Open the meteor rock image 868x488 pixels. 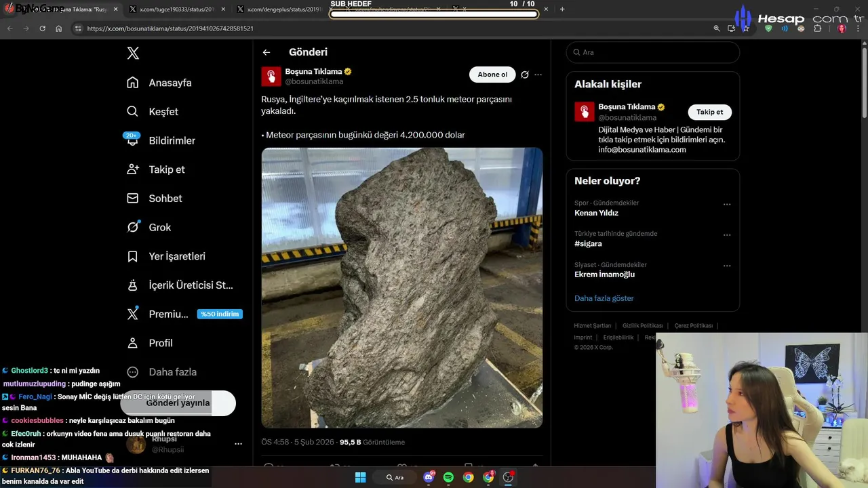tap(402, 287)
